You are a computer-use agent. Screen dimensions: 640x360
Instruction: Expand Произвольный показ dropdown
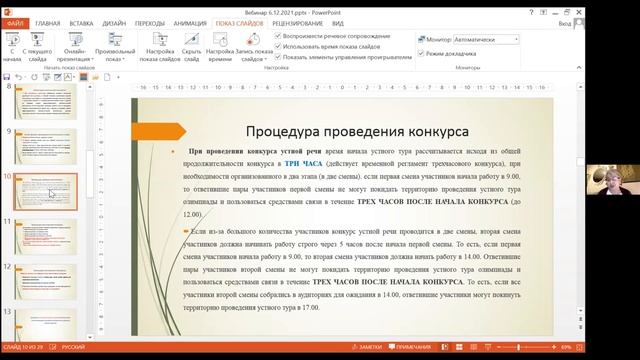(x=115, y=47)
